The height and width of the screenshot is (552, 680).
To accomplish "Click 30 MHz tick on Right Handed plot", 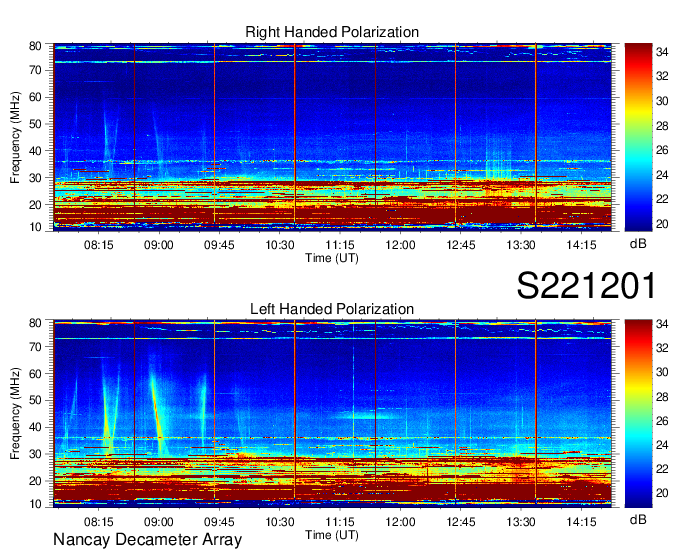I will 35,178.
